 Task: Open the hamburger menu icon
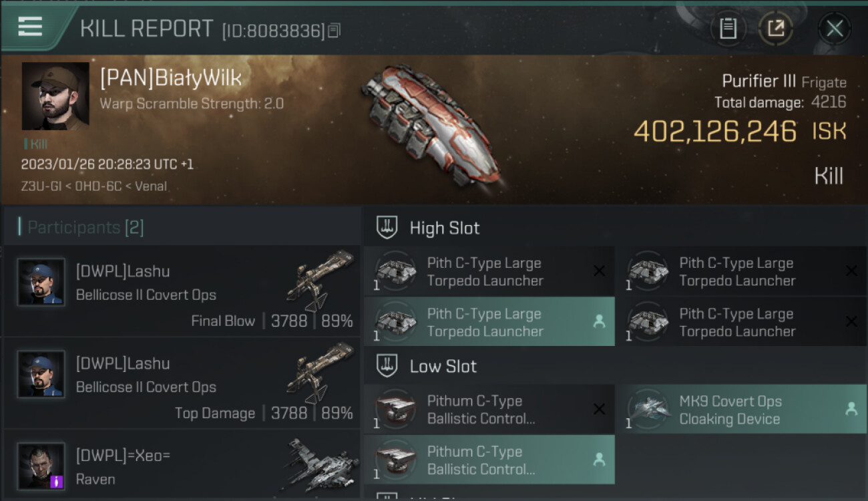coord(30,27)
